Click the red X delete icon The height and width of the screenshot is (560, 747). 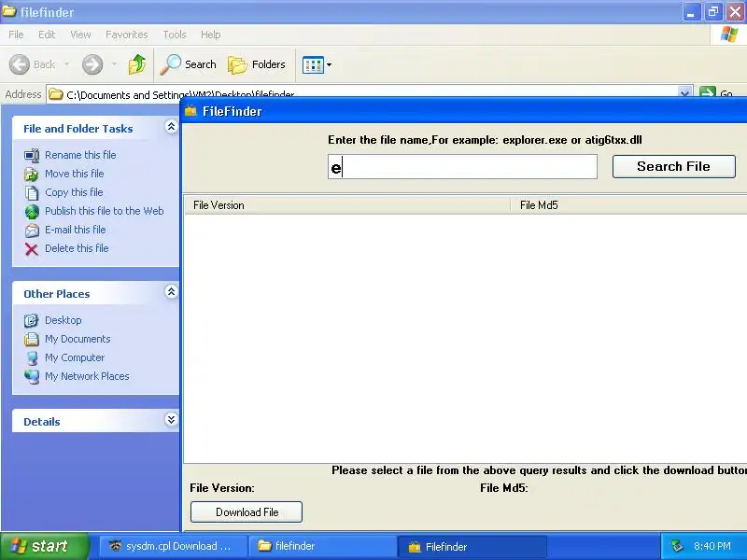click(32, 248)
